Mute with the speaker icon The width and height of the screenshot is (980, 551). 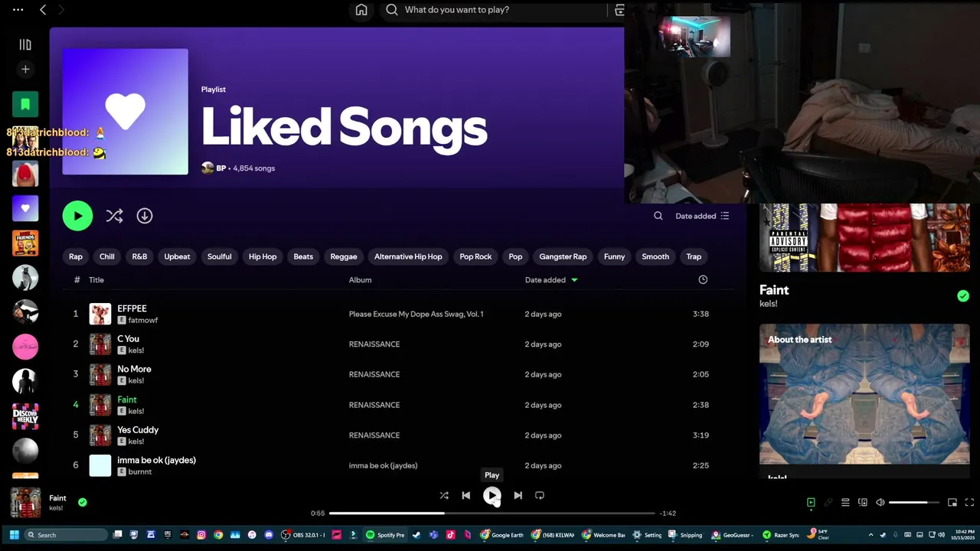click(x=880, y=503)
